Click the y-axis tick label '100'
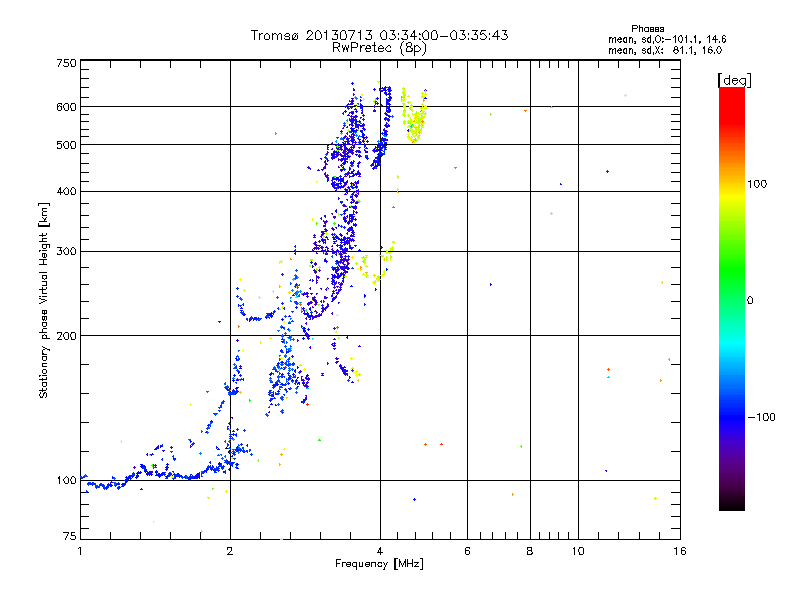This screenshot has width=800, height=600. (x=66, y=480)
